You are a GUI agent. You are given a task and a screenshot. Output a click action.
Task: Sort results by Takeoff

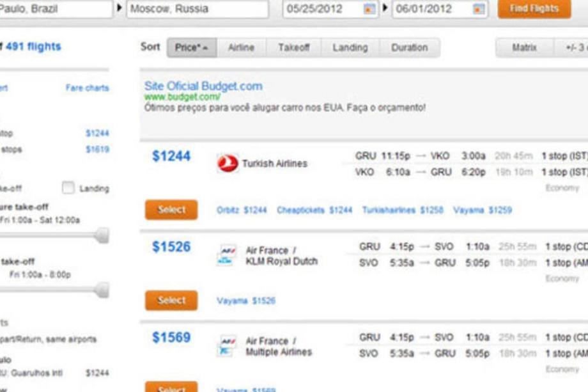click(x=293, y=47)
